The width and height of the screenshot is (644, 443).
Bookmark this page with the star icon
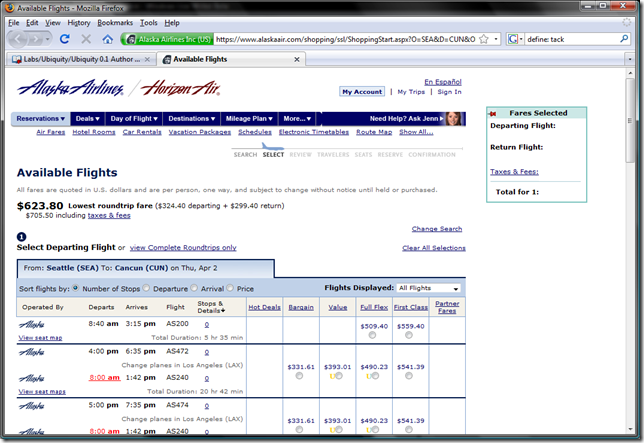coord(484,39)
